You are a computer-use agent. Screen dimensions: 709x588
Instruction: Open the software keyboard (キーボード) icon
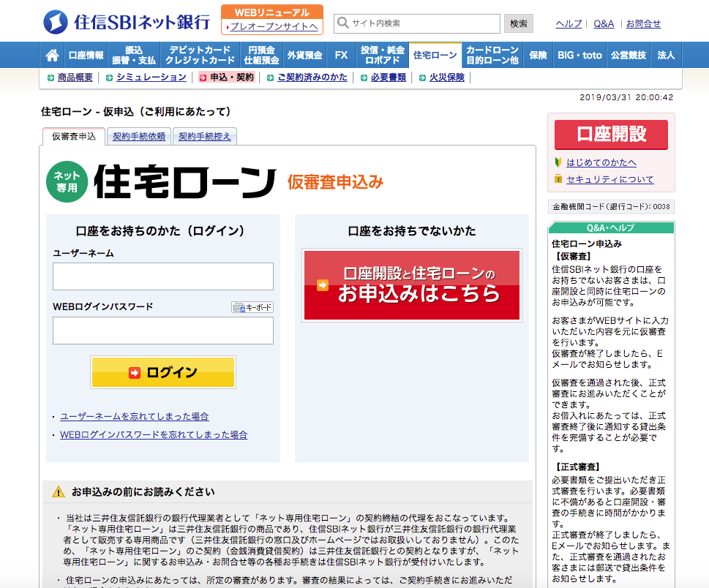[x=252, y=307]
